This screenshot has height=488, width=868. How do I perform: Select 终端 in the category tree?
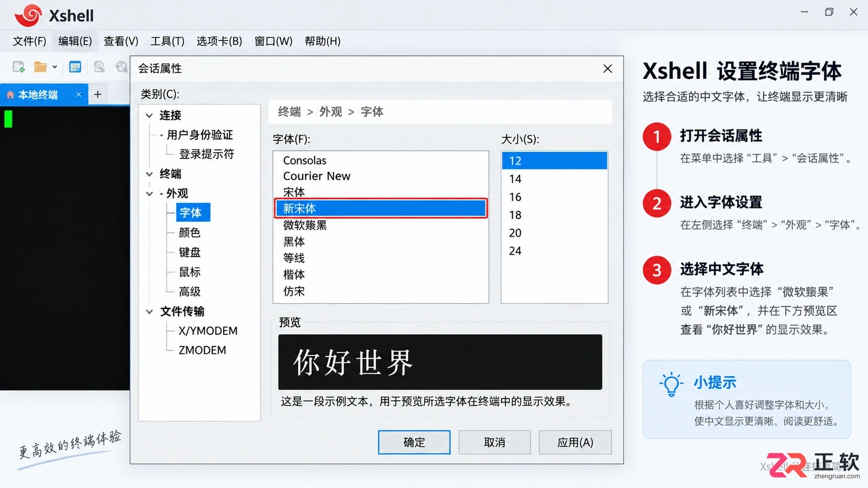(x=171, y=174)
